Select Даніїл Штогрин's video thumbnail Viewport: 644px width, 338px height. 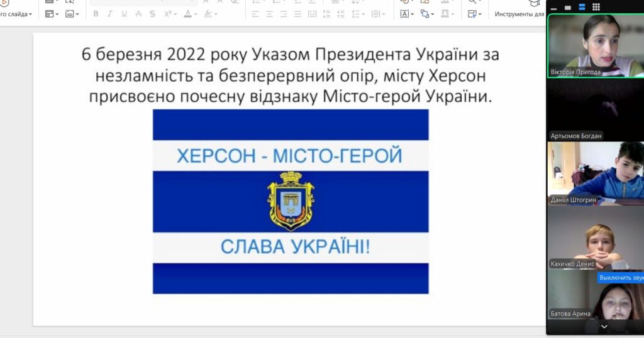click(595, 173)
